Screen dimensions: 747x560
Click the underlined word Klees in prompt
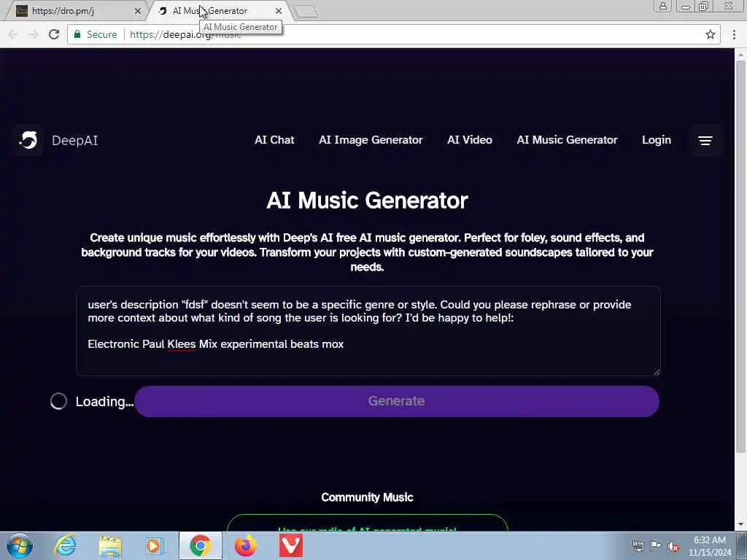182,344
